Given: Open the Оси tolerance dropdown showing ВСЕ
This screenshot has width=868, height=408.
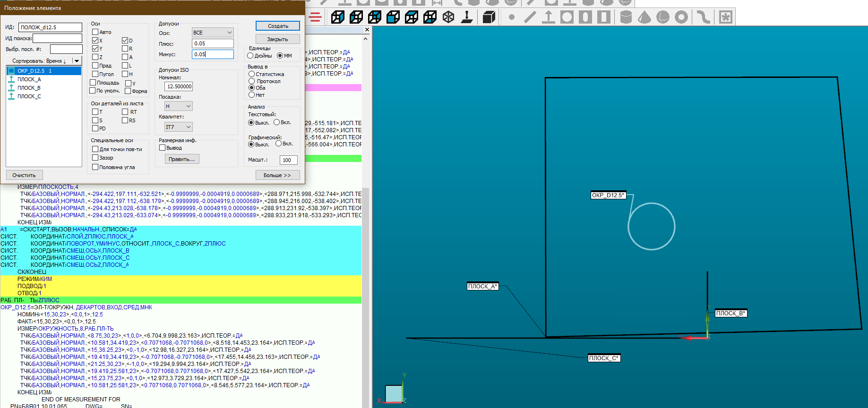Looking at the screenshot, I should point(213,33).
